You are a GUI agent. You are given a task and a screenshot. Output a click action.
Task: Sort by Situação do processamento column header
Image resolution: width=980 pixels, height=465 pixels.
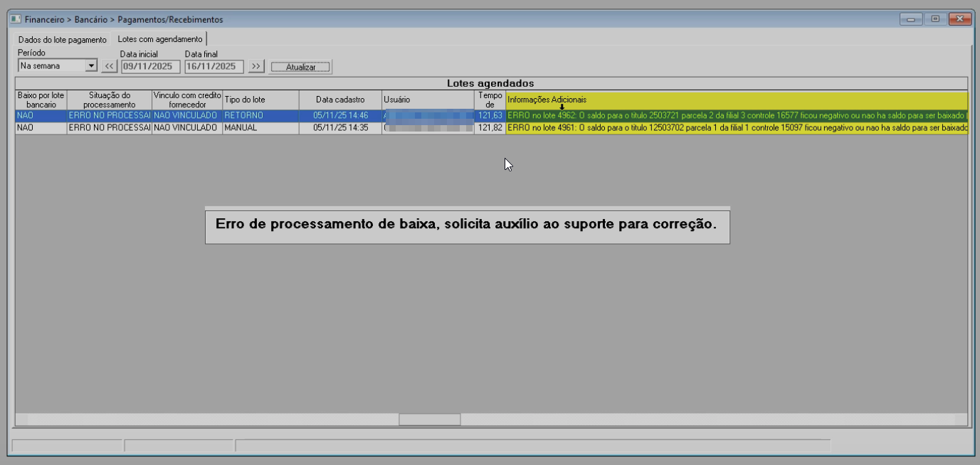tap(110, 100)
